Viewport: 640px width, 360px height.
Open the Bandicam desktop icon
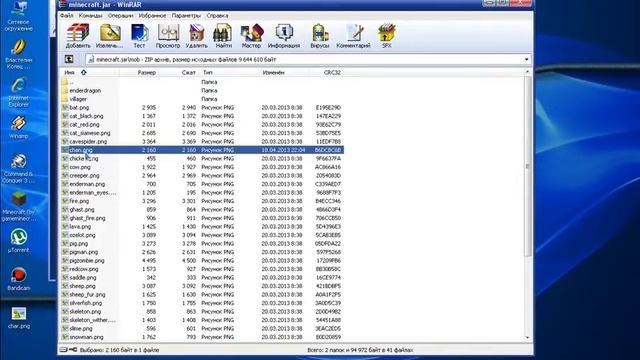tap(18, 279)
